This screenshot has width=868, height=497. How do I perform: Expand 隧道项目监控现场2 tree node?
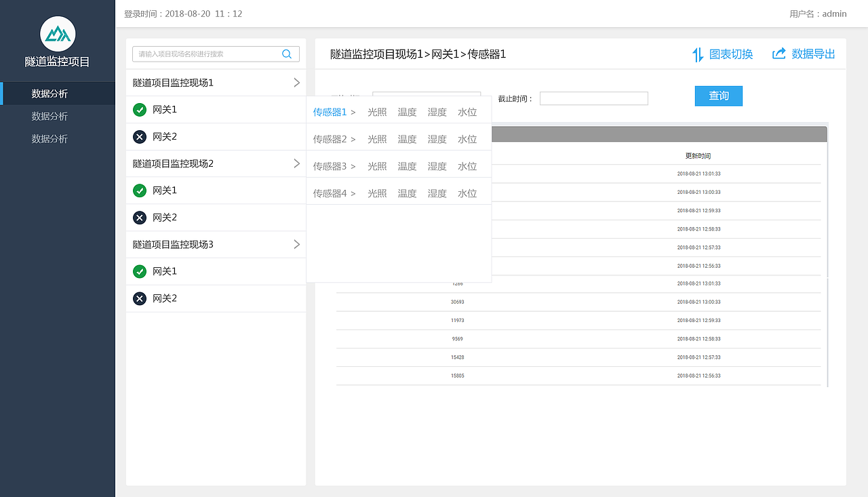click(296, 163)
